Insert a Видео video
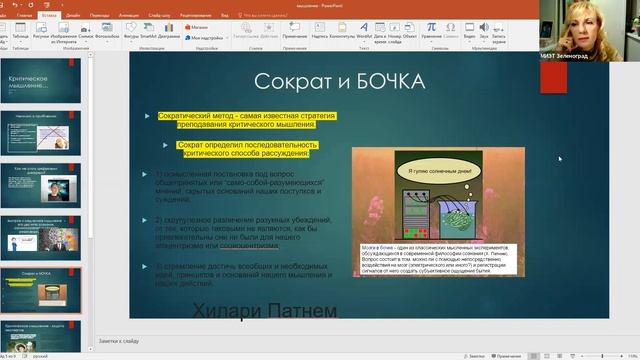This screenshot has width=640, height=360. [469, 31]
